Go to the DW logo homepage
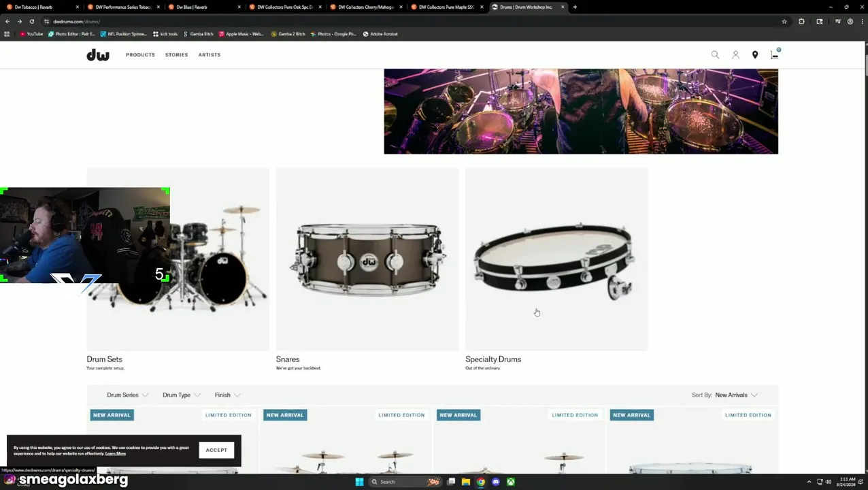 point(98,54)
